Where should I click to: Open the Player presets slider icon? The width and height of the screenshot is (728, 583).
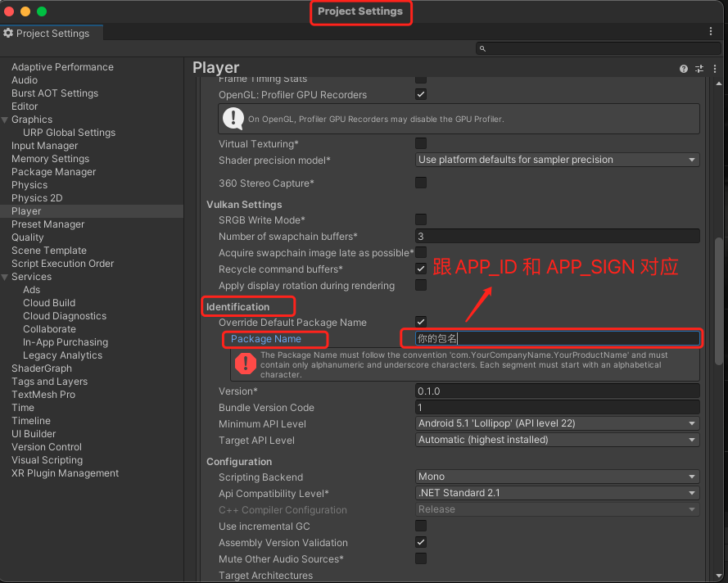(x=699, y=69)
